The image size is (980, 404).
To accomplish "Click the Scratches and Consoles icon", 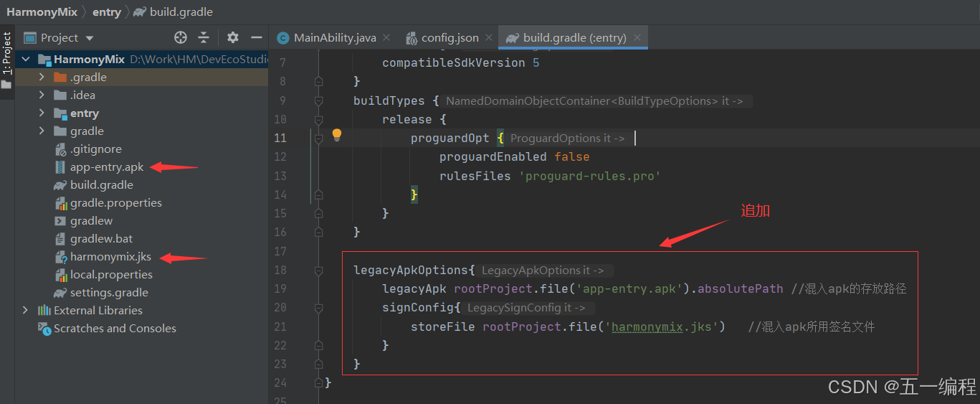I will pos(44,328).
